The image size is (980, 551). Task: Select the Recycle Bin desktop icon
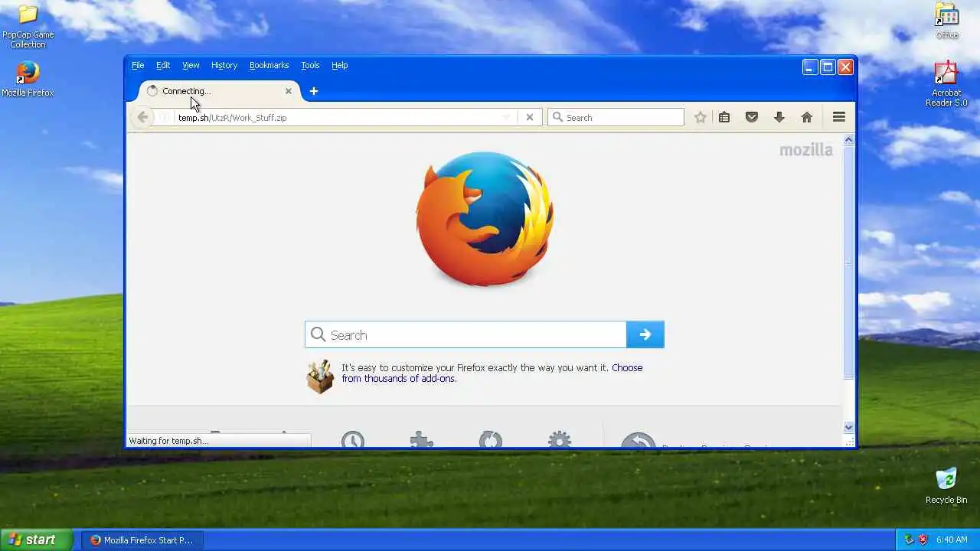[946, 479]
